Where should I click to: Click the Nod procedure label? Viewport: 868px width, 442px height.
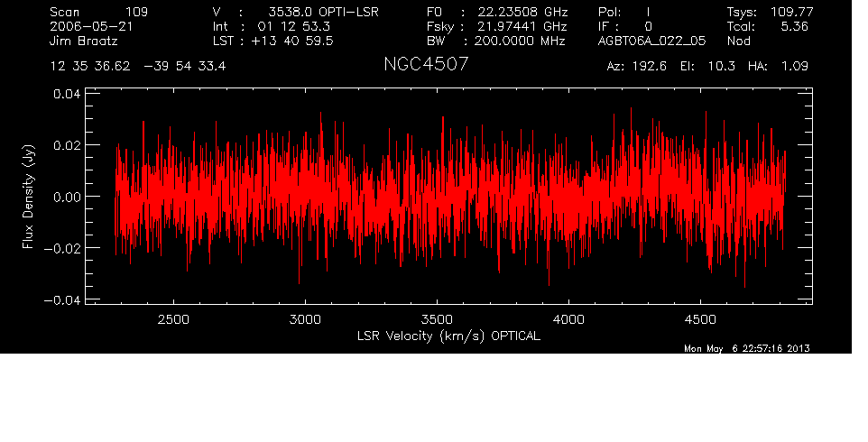click(x=738, y=41)
